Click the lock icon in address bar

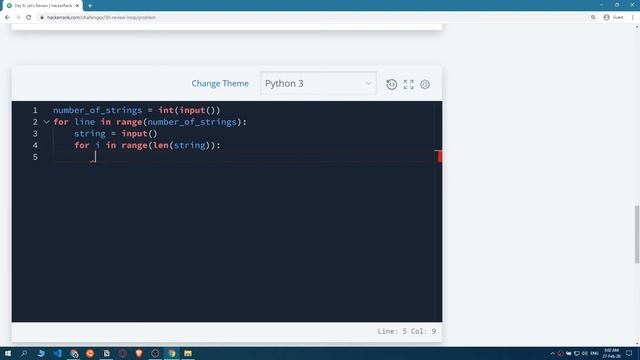click(42, 17)
